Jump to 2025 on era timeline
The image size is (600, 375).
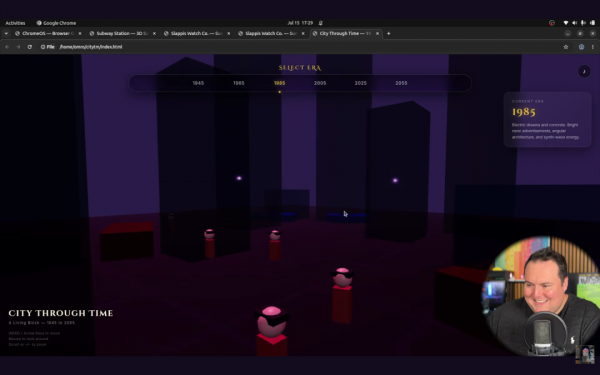click(x=360, y=83)
